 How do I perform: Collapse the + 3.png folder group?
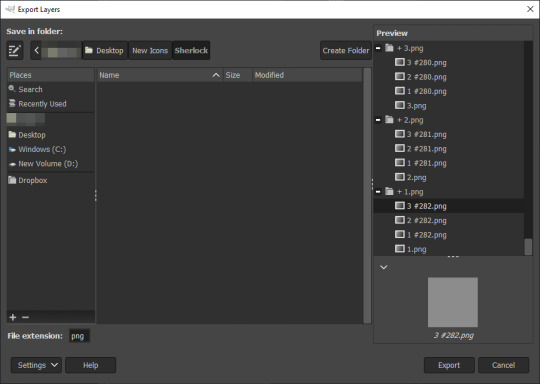(378, 48)
